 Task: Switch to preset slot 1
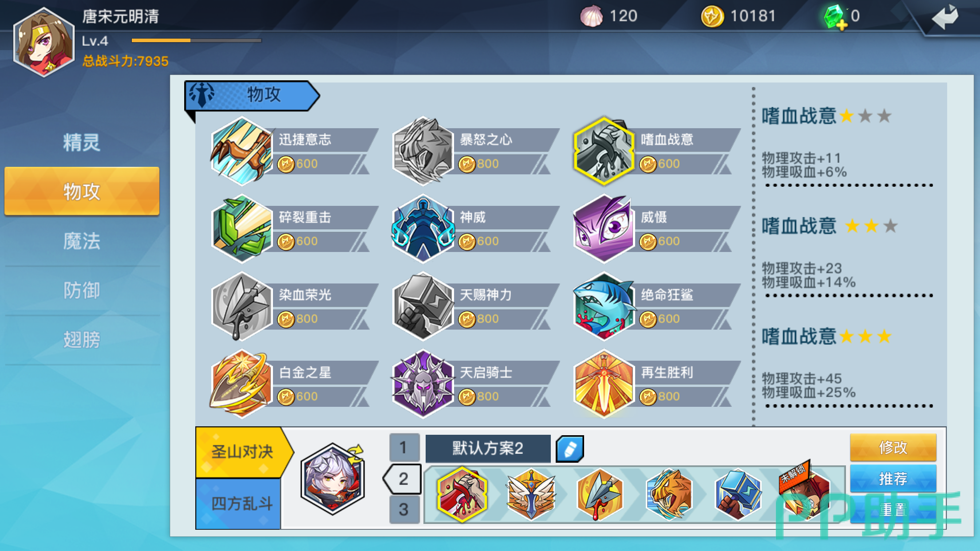[x=403, y=447]
